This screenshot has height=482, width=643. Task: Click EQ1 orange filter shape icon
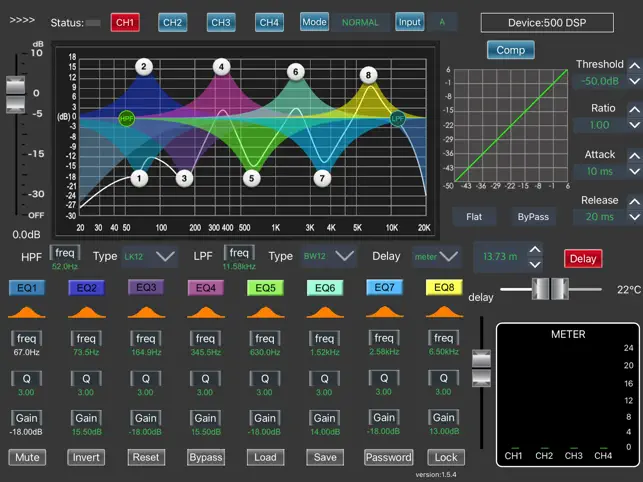point(27,312)
